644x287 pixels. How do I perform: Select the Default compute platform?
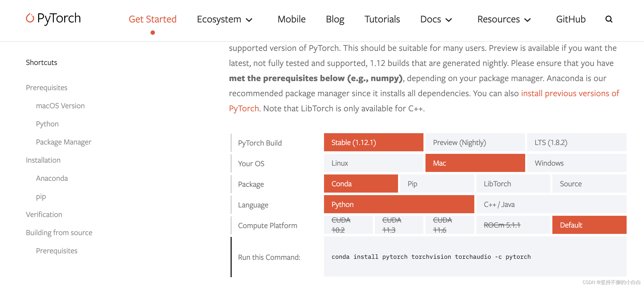[x=589, y=225]
